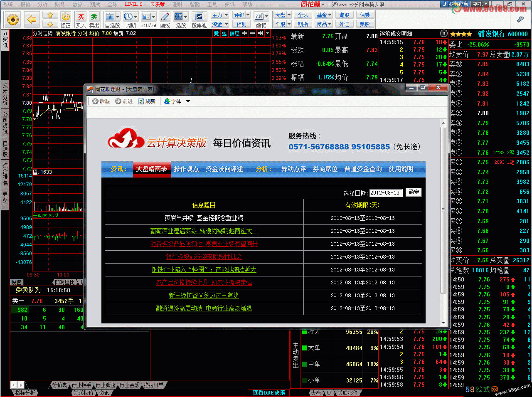The image size is (532, 397).
Task: Click the 港股 toolbar button
Action: [344, 15]
